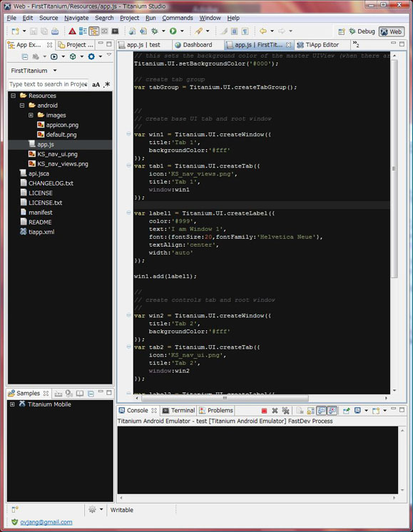Click the Collapse All icon in App Explorer

point(25,56)
